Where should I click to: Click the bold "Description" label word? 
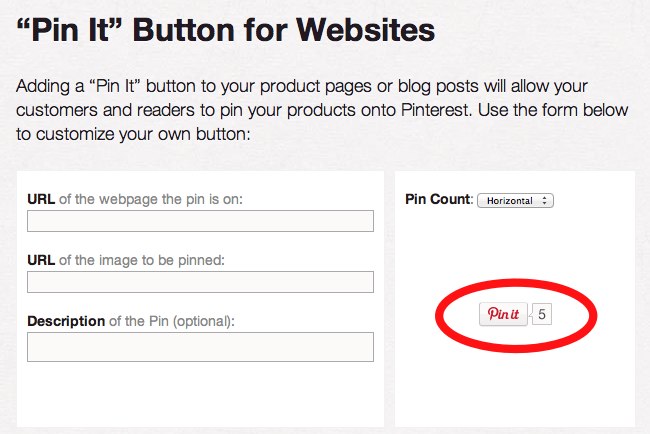point(66,321)
